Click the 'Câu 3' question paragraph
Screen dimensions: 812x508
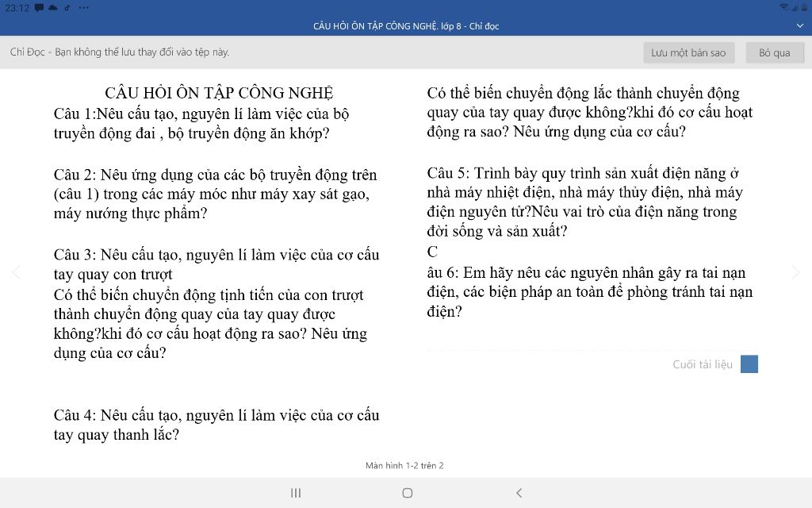click(x=216, y=264)
